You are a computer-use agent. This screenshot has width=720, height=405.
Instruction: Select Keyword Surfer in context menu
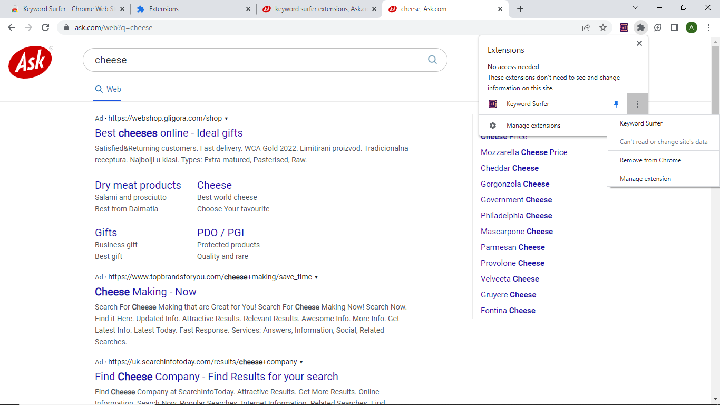click(641, 124)
